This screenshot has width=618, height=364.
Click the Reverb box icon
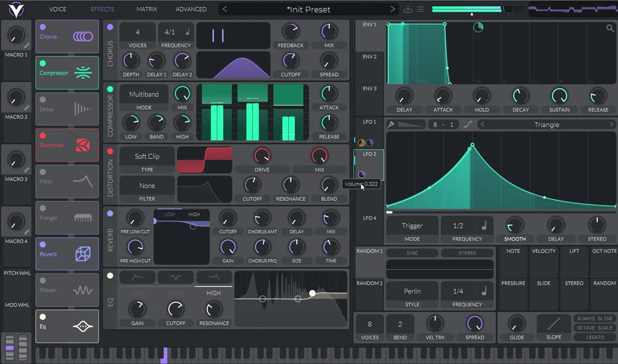[x=83, y=254]
